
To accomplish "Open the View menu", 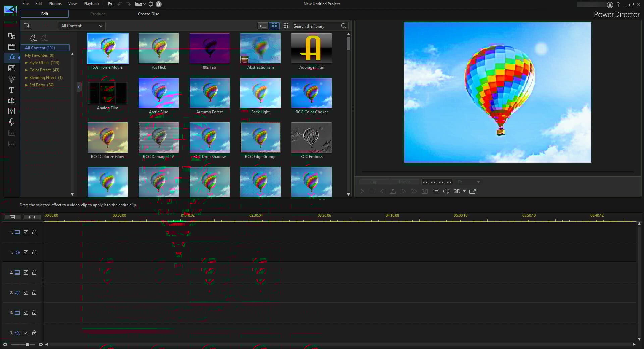I will 72,4.
